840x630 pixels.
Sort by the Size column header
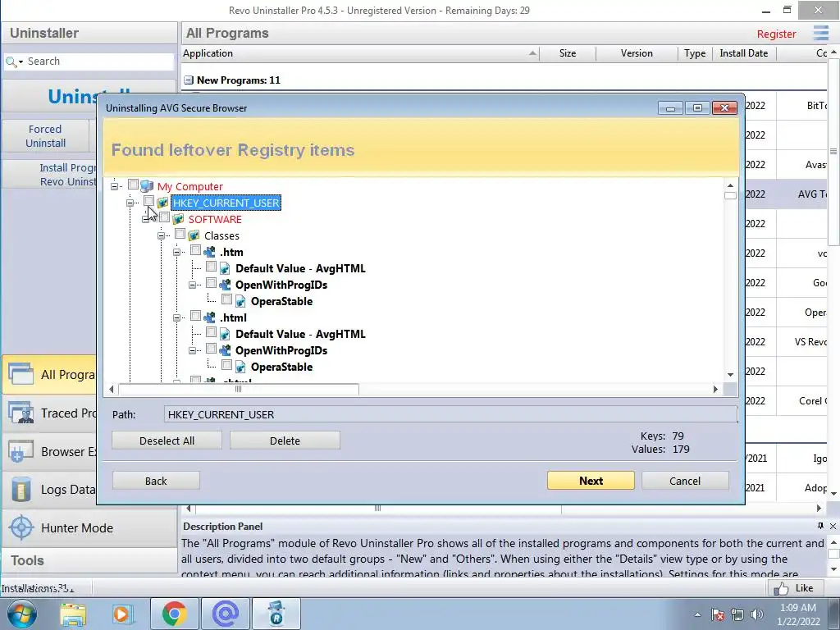[x=568, y=53]
